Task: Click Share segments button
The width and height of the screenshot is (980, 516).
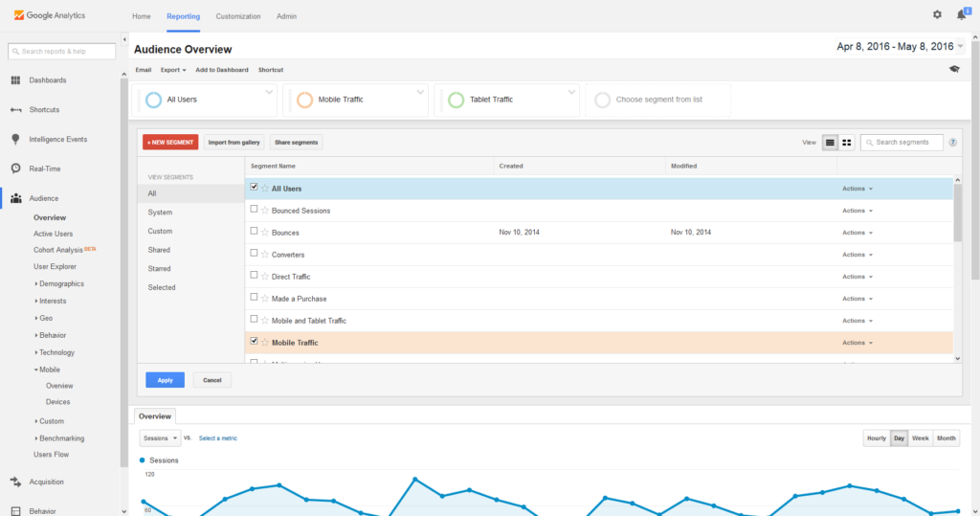Action: (297, 142)
